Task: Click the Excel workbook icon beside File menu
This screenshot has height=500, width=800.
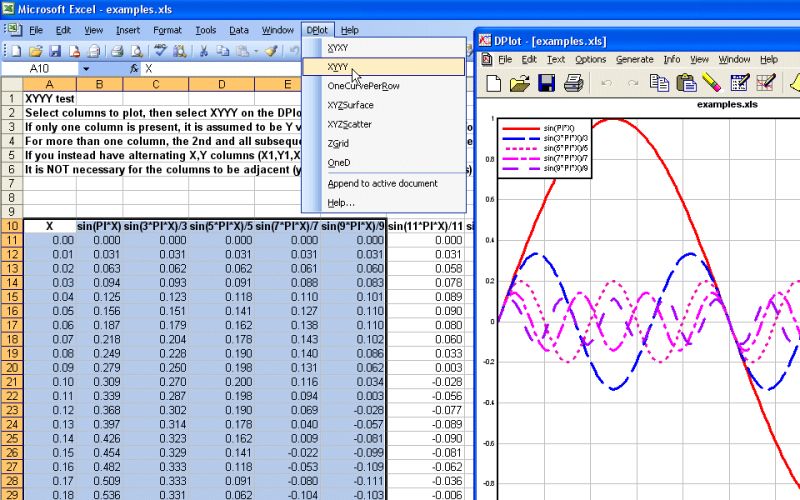Action: (x=14, y=30)
